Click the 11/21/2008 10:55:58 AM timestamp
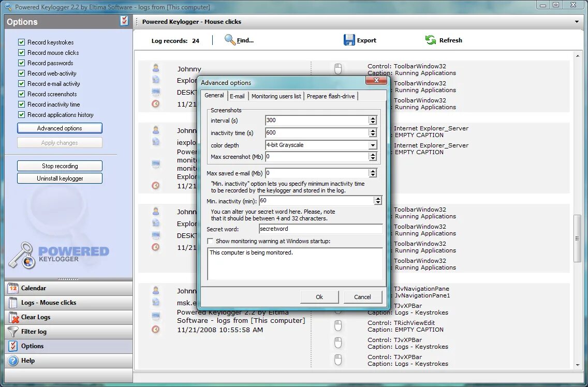 tap(220, 330)
